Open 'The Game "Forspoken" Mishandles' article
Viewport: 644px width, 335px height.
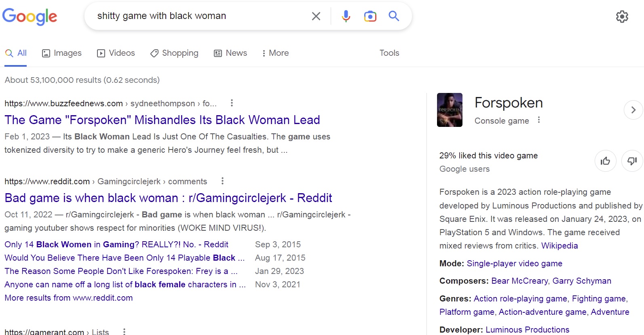pyautogui.click(x=162, y=120)
